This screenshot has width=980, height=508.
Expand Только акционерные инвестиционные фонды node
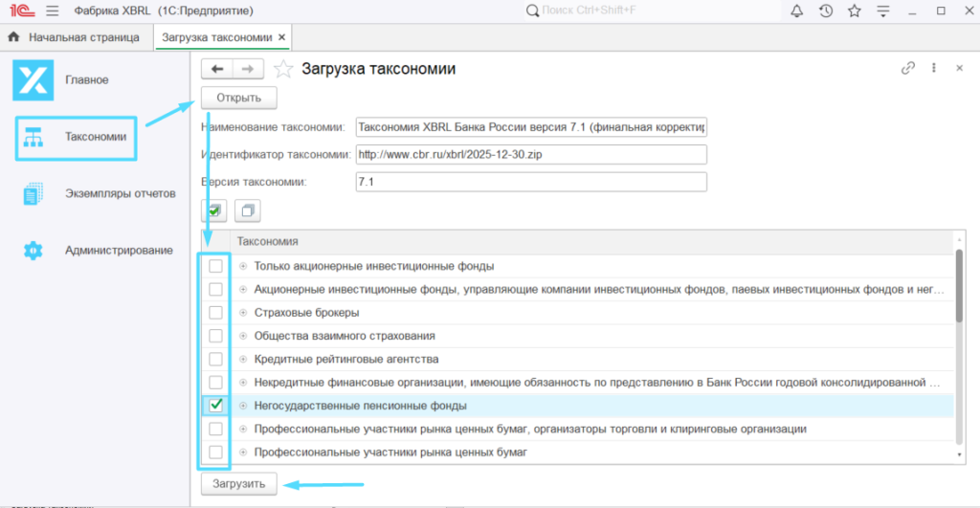pos(243,266)
